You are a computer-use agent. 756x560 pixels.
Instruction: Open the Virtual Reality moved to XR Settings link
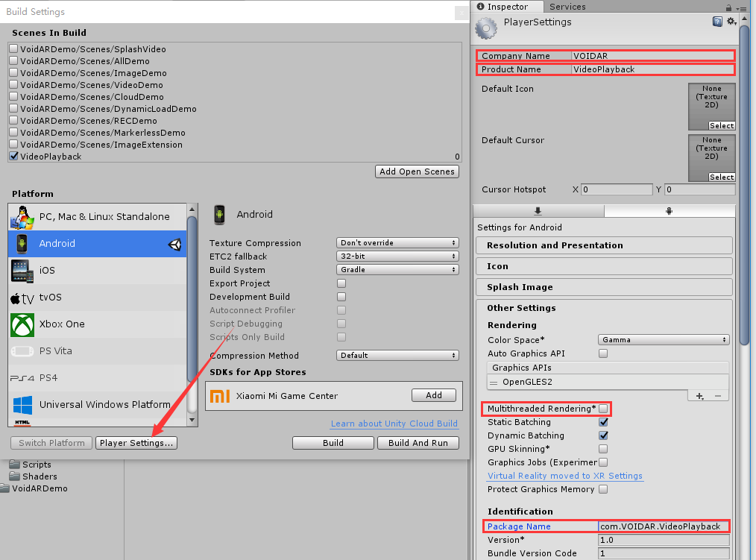565,476
